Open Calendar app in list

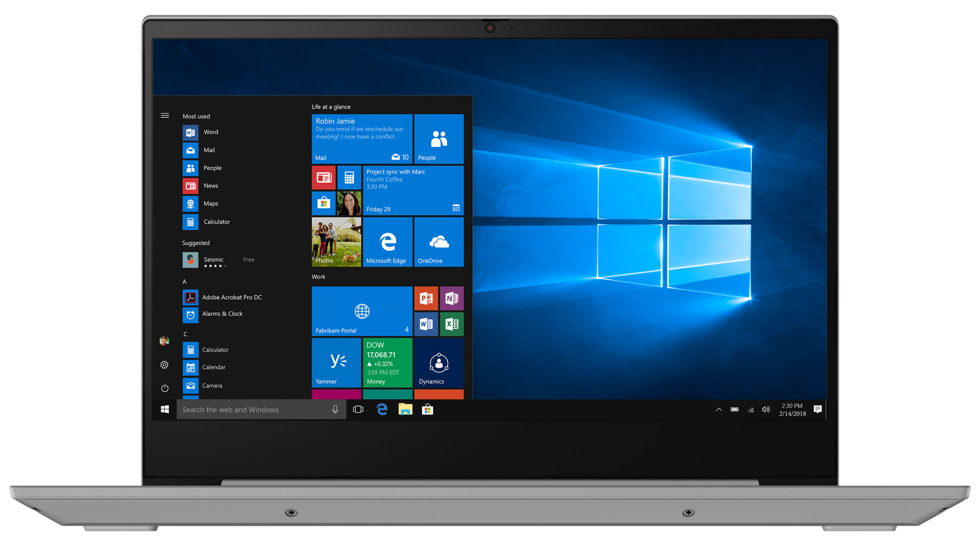click(x=204, y=367)
